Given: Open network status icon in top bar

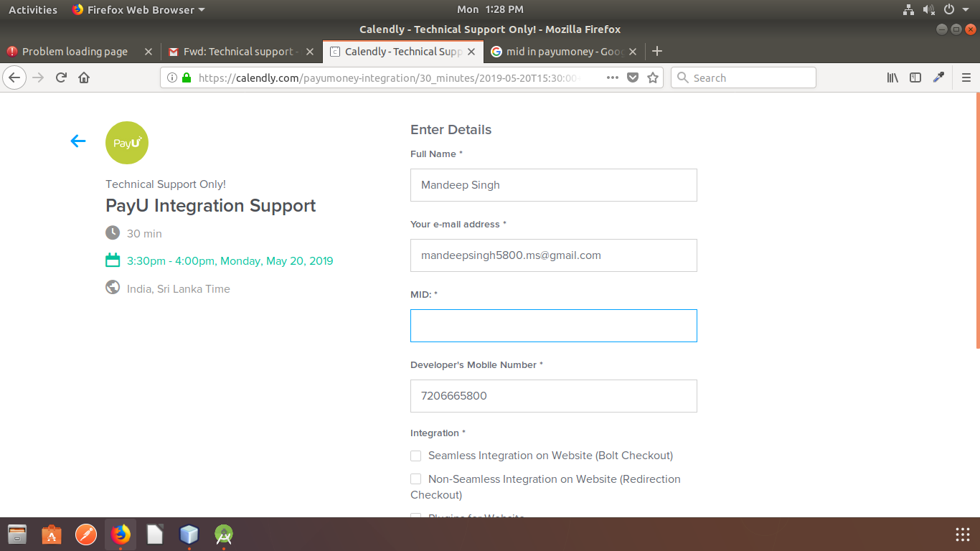Looking at the screenshot, I should click(x=908, y=9).
